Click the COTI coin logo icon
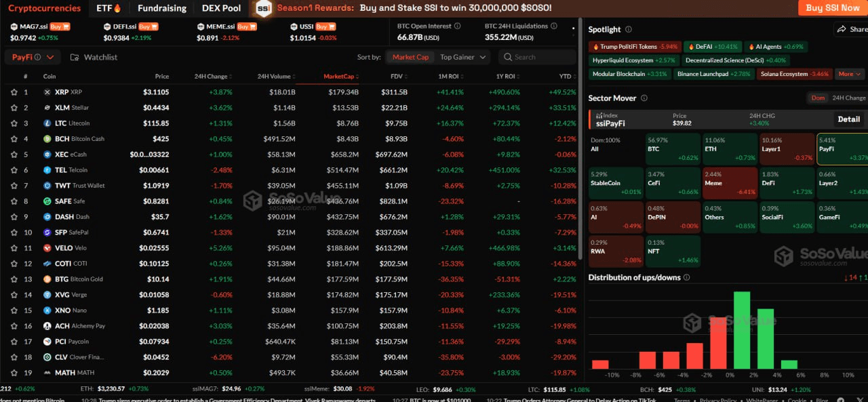This screenshot has height=402, width=868. pyautogui.click(x=47, y=264)
